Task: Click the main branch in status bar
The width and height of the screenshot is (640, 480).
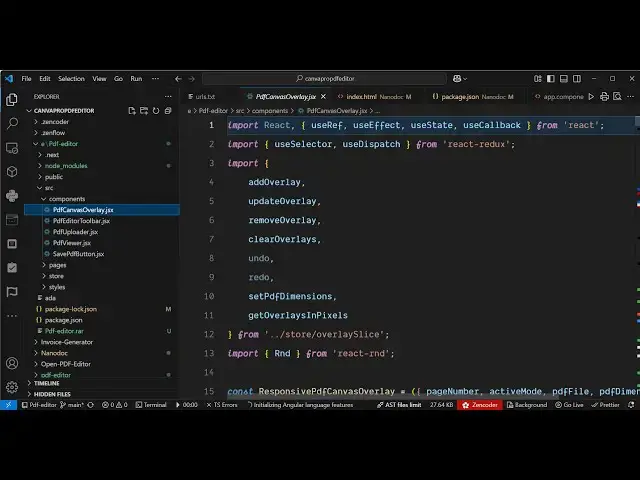Action: coord(72,405)
